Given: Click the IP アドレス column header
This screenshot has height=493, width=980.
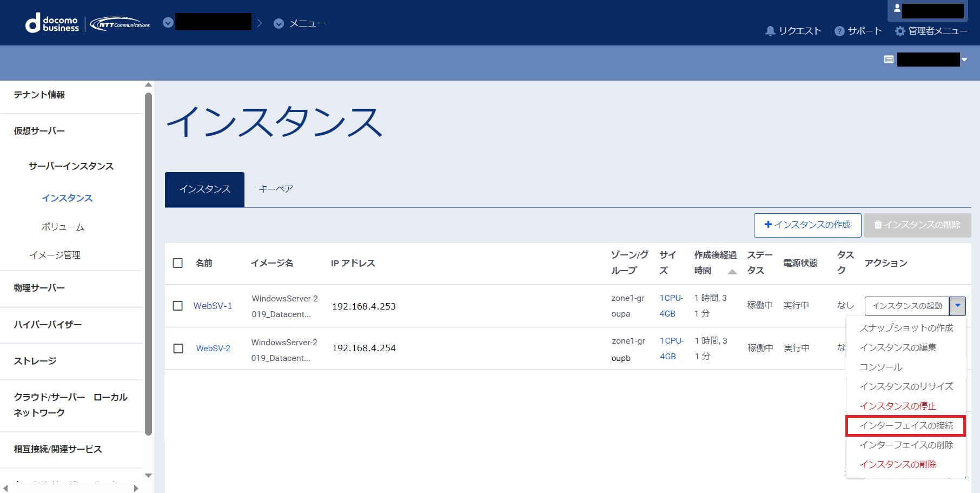Looking at the screenshot, I should pyautogui.click(x=353, y=263).
